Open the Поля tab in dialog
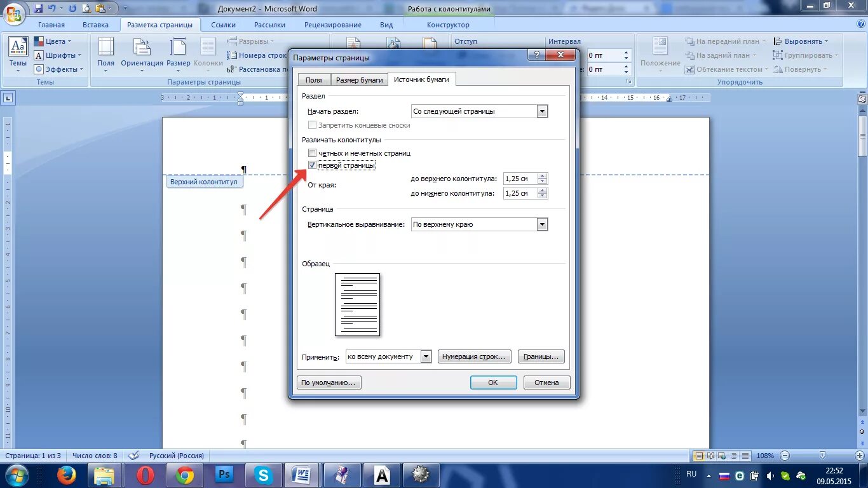 point(313,80)
